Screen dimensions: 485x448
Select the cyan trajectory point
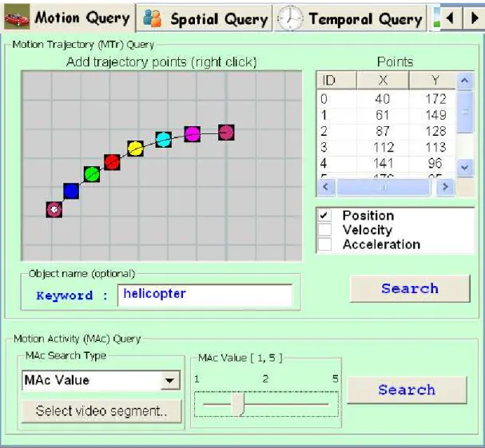click(163, 140)
